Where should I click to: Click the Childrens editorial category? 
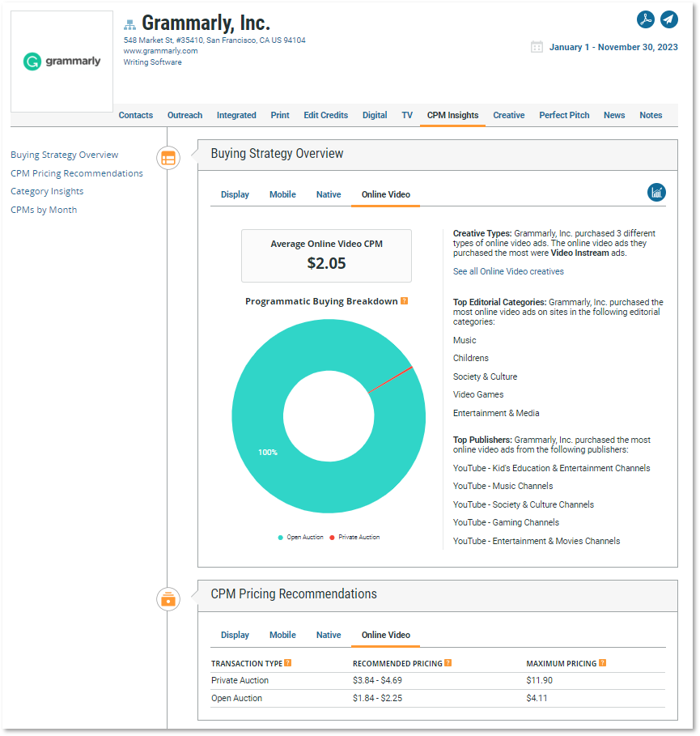tap(470, 358)
